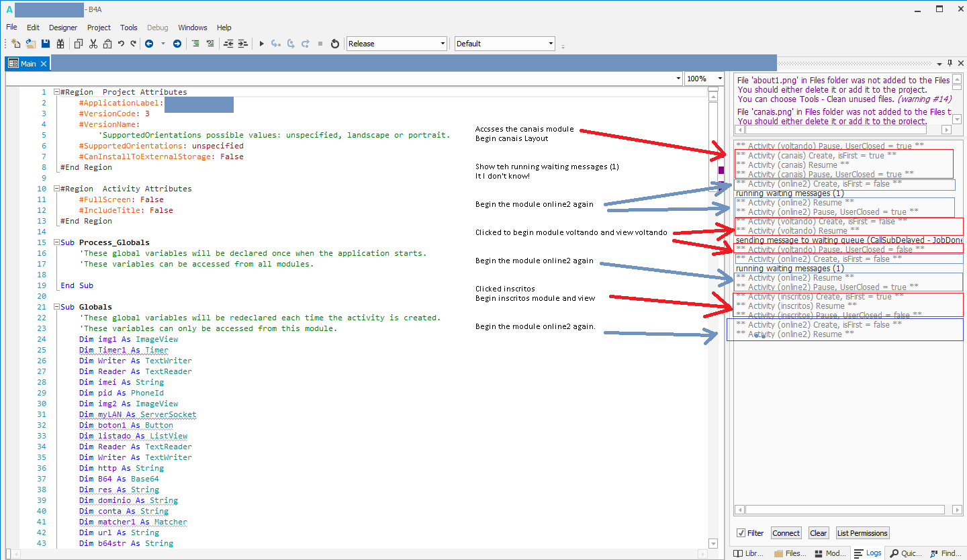Click the Copy icon in the toolbar
This screenshot has width=967, height=560.
tap(79, 44)
